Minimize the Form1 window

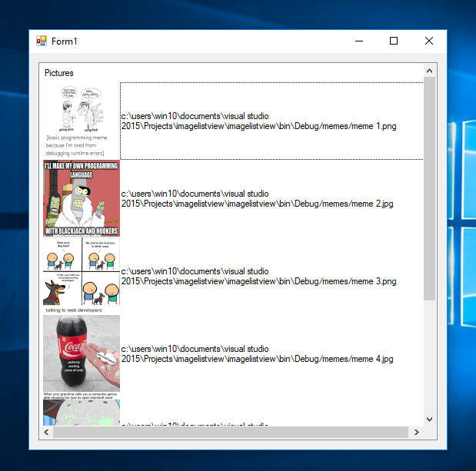(x=359, y=41)
